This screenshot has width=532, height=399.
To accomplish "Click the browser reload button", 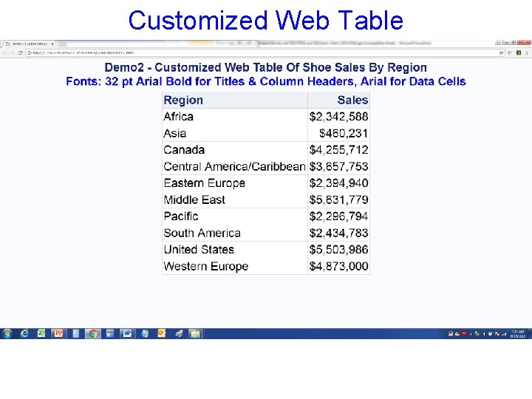I will [21, 53].
